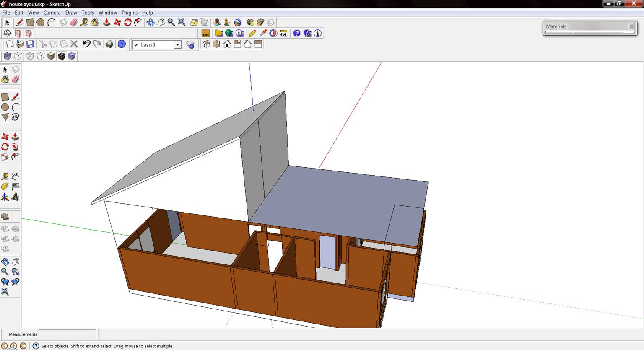Screen dimensions: 644x350
Task: Click the Undo arrow icon
Action: pyautogui.click(x=86, y=44)
